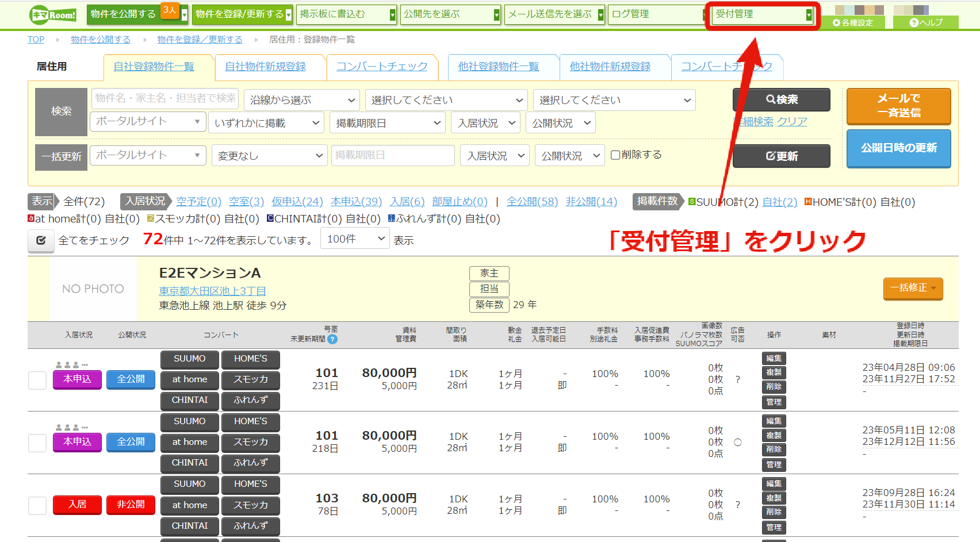Click the bulk-update 掲載期限日 input field
This screenshot has width=980, height=542.
(x=393, y=155)
